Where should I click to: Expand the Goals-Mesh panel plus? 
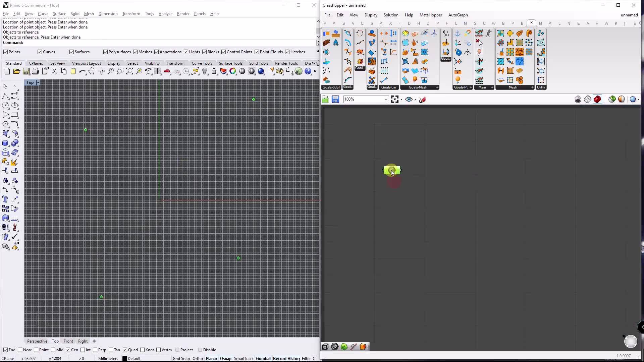(437, 87)
